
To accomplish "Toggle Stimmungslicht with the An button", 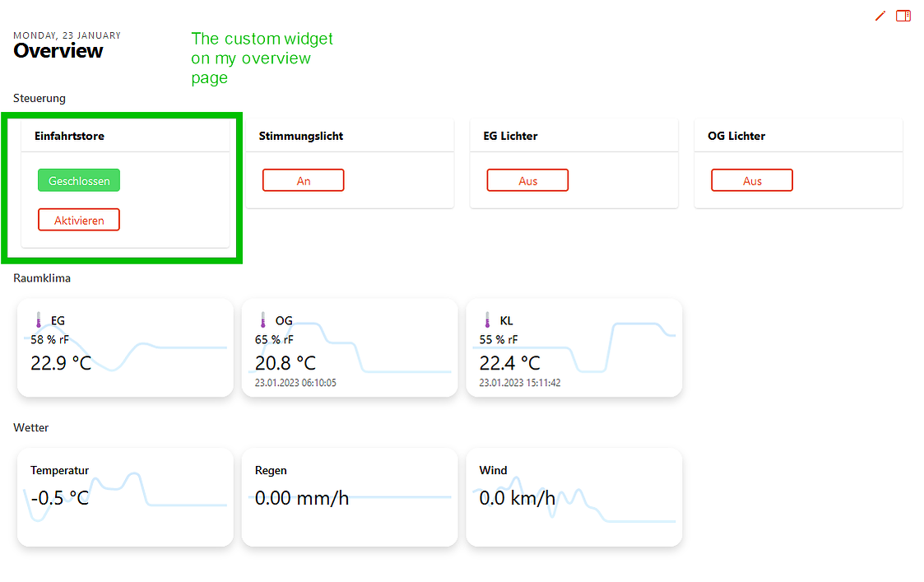I will tap(303, 180).
